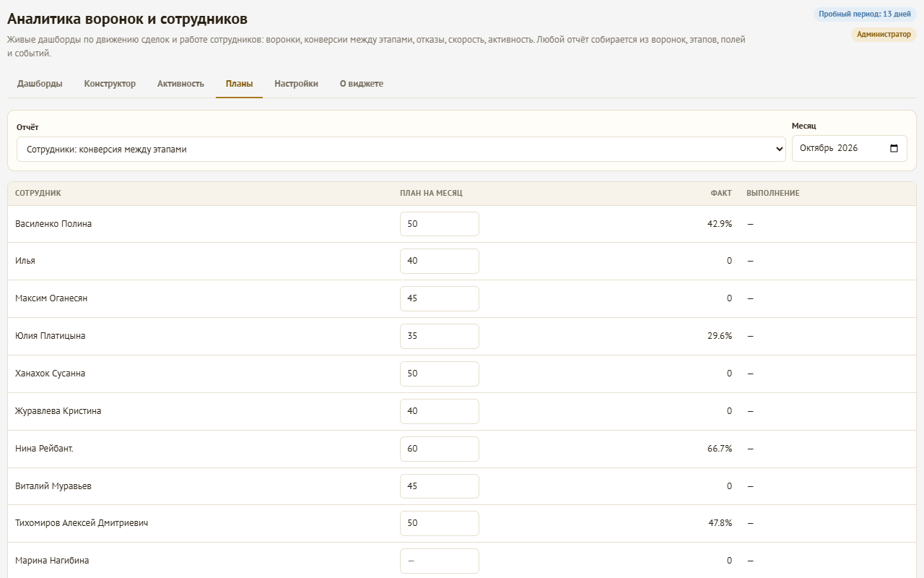Go to the Активность tab
The height and width of the screenshot is (578, 924).
(x=180, y=84)
